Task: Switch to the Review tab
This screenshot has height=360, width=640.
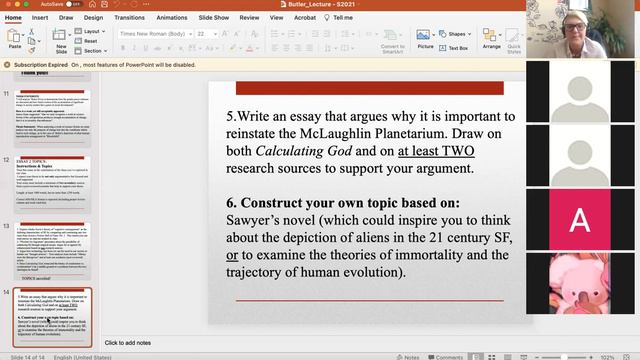Action: pos(249,18)
